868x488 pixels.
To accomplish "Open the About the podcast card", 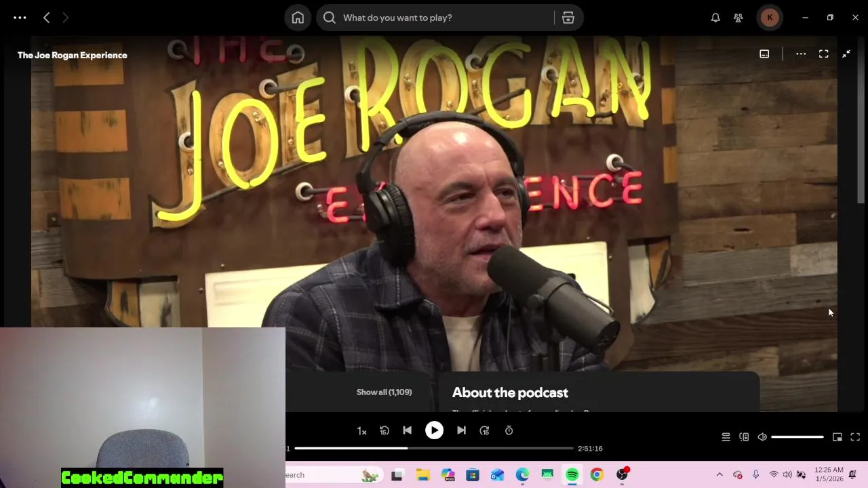I will [x=600, y=392].
